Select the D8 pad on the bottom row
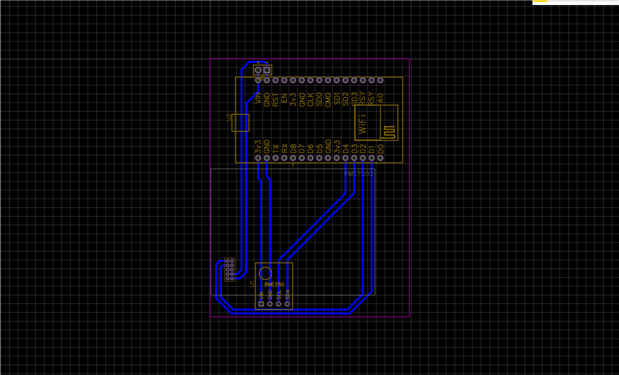 click(x=293, y=158)
